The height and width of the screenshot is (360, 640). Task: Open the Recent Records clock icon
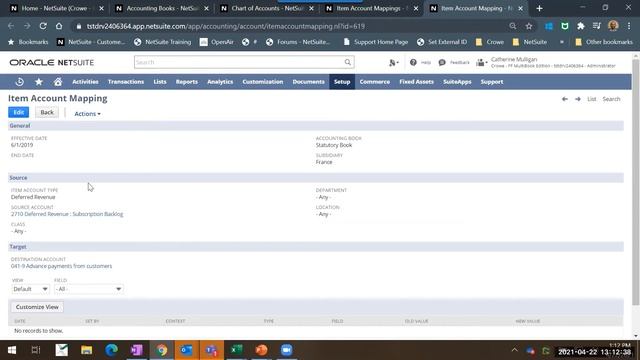[x=19, y=82]
